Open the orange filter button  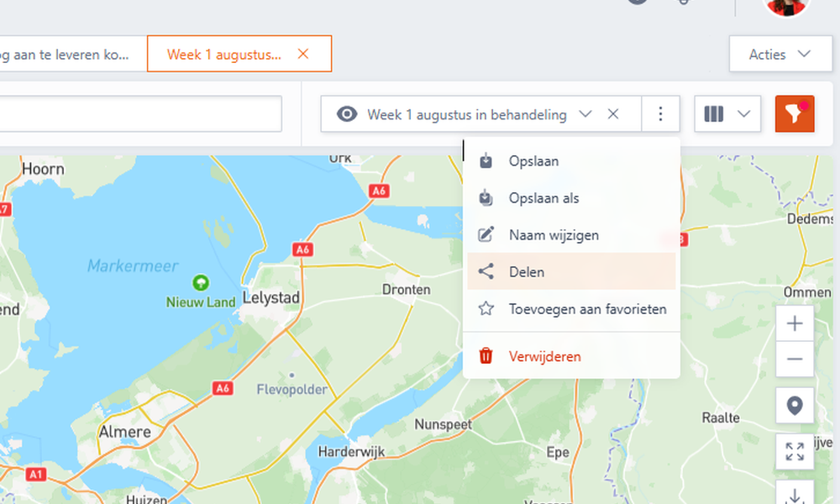[x=795, y=113]
